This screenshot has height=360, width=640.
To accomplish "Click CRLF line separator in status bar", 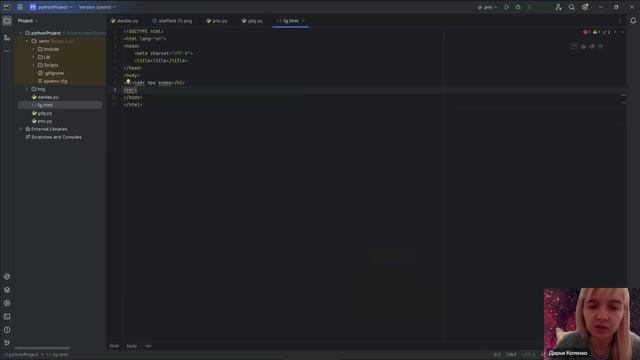I will click(x=511, y=355).
